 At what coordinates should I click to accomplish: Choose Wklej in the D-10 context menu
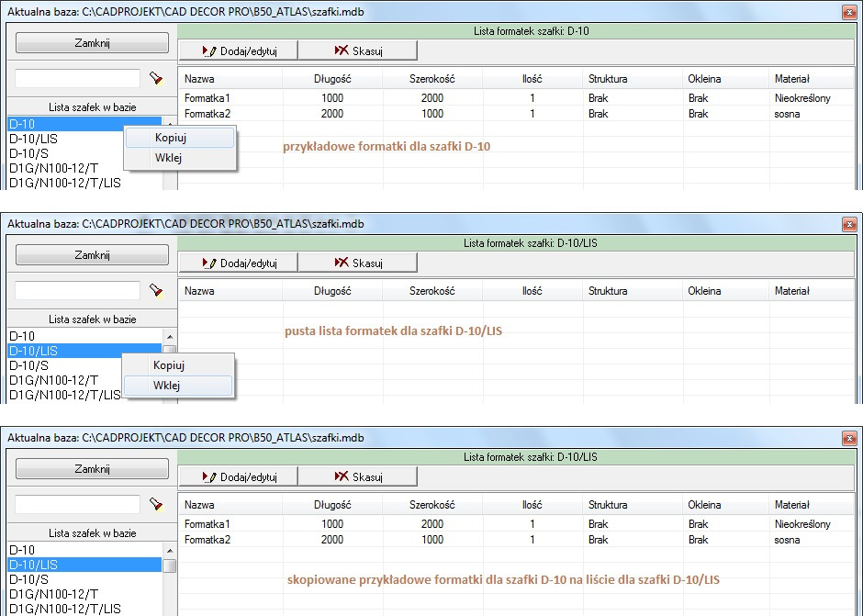coord(180,157)
